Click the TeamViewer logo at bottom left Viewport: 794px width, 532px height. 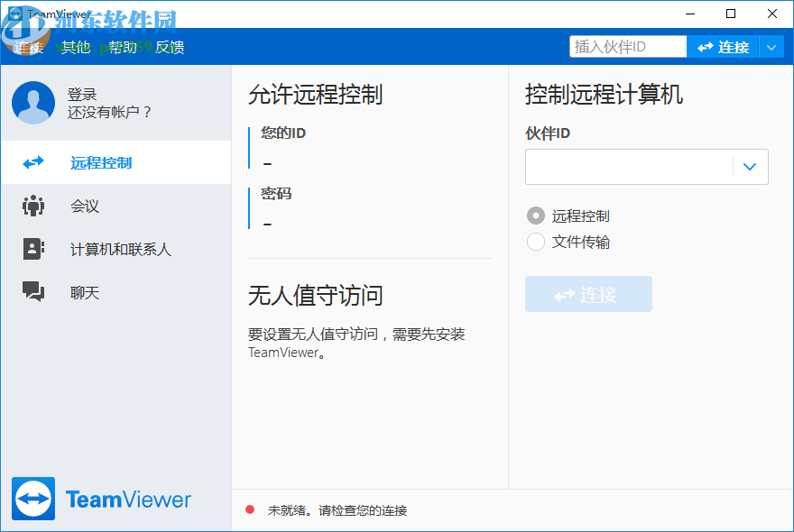pos(101,500)
